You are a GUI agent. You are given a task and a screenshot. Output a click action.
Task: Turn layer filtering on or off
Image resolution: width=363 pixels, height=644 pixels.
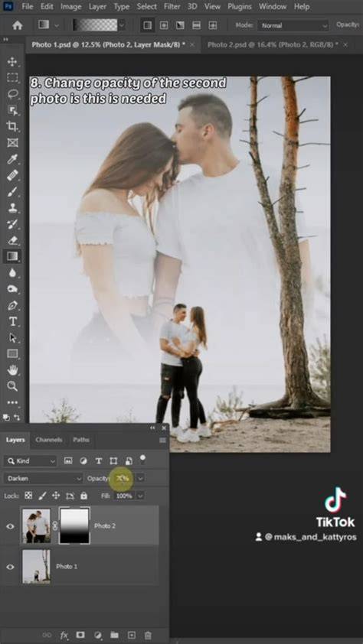[142, 459]
